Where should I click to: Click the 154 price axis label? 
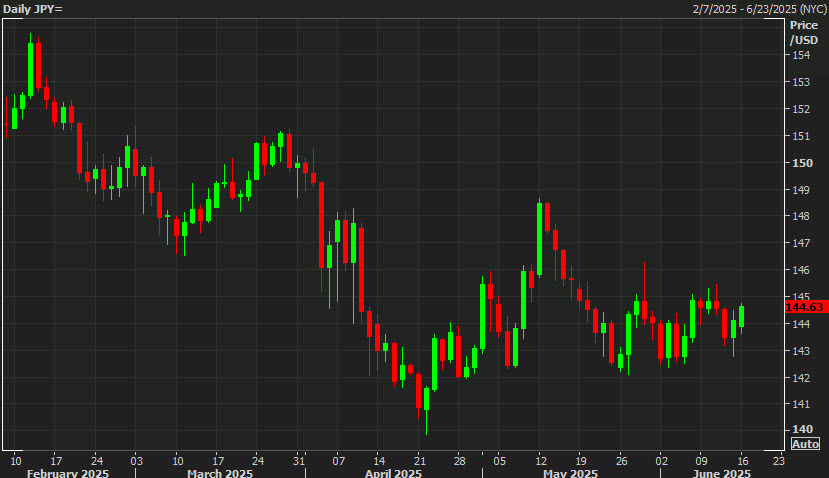click(x=800, y=55)
